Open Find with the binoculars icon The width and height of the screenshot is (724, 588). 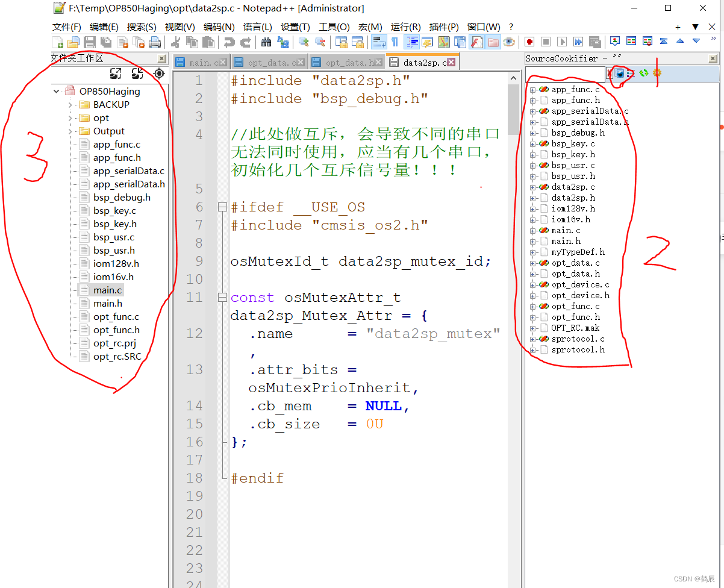click(266, 42)
